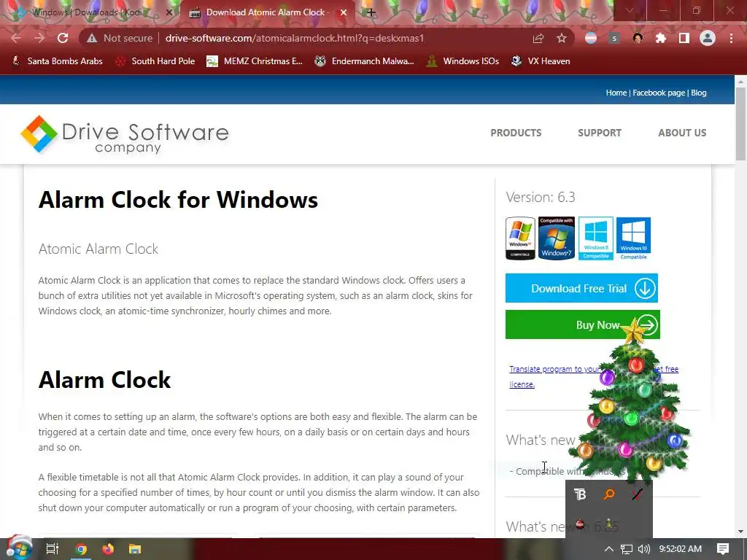
Task: Reload the current page
Action: 63,38
